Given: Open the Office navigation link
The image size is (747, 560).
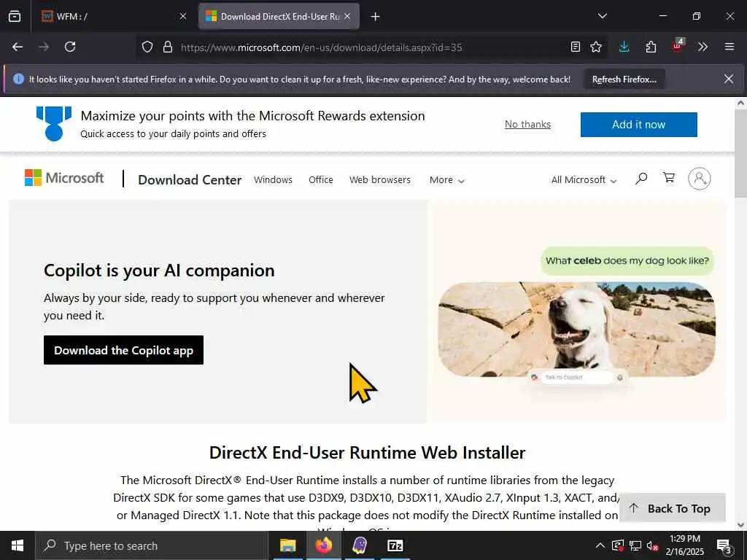Looking at the screenshot, I should (x=321, y=180).
